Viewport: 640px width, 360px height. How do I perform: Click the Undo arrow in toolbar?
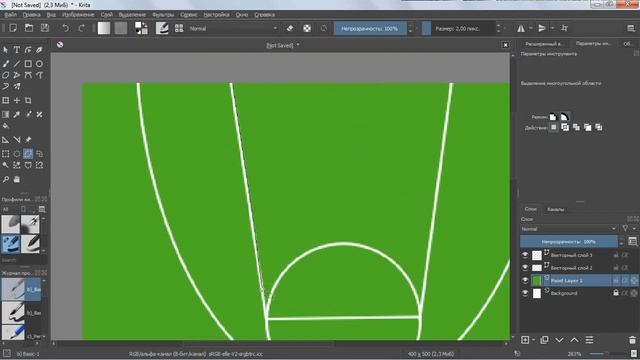[x=65, y=28]
